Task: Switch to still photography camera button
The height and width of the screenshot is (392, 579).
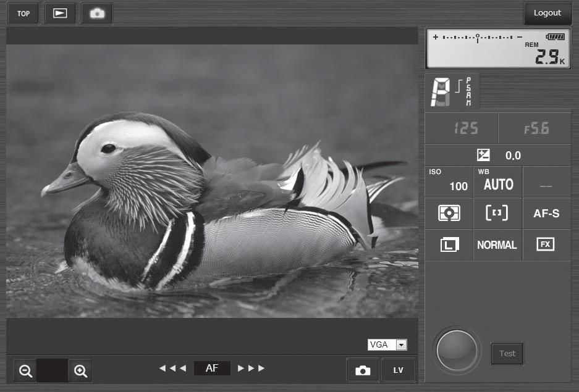Action: point(363,370)
